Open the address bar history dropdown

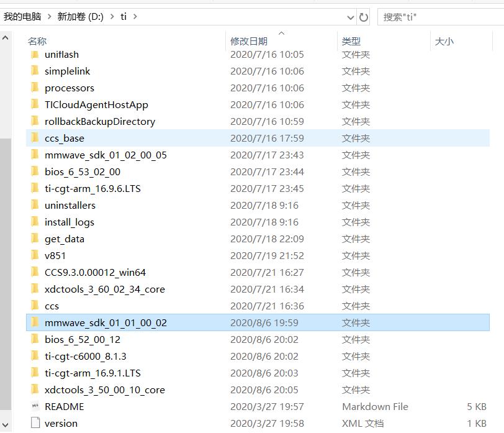[x=351, y=17]
